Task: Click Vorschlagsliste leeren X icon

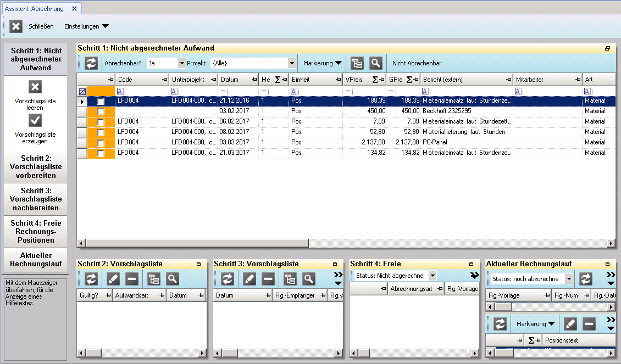Action: 35,87
